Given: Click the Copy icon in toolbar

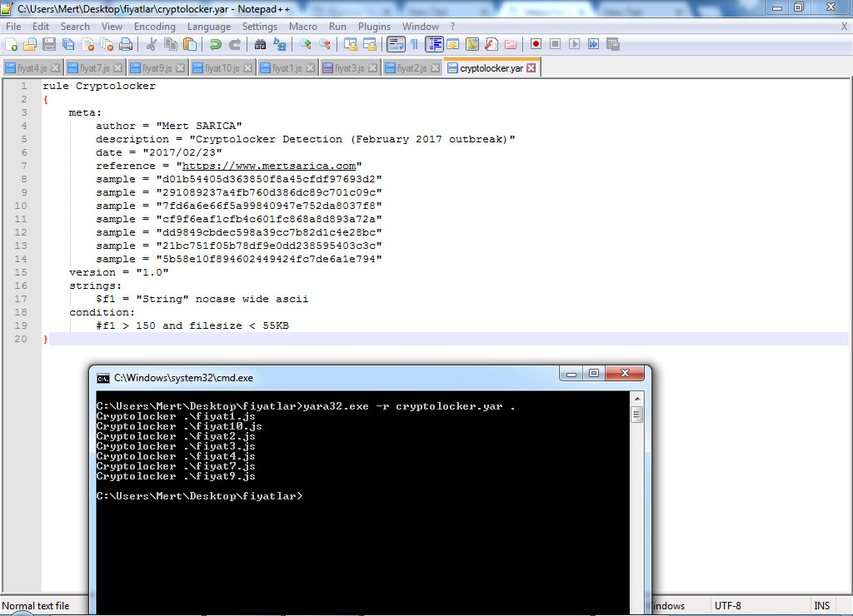Looking at the screenshot, I should click(x=170, y=45).
